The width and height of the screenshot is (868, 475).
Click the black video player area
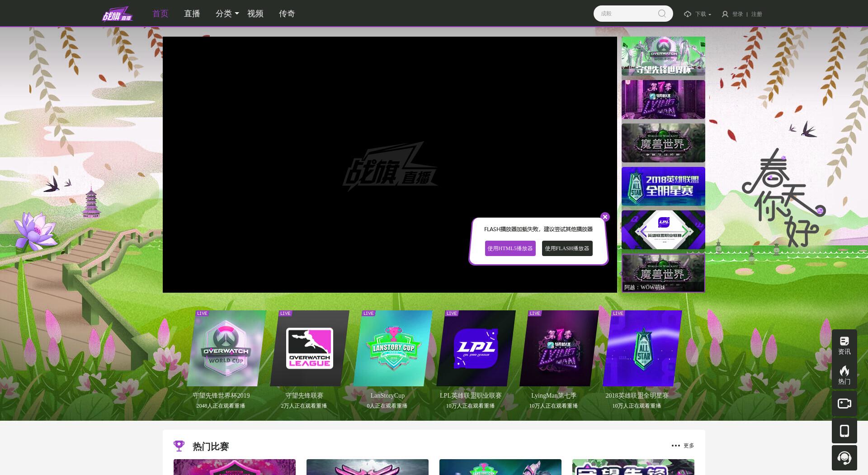pyautogui.click(x=390, y=165)
